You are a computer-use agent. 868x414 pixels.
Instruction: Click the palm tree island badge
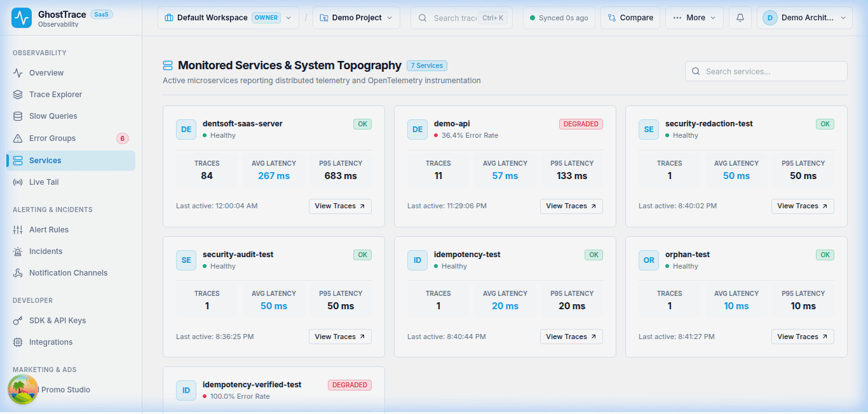(23, 390)
